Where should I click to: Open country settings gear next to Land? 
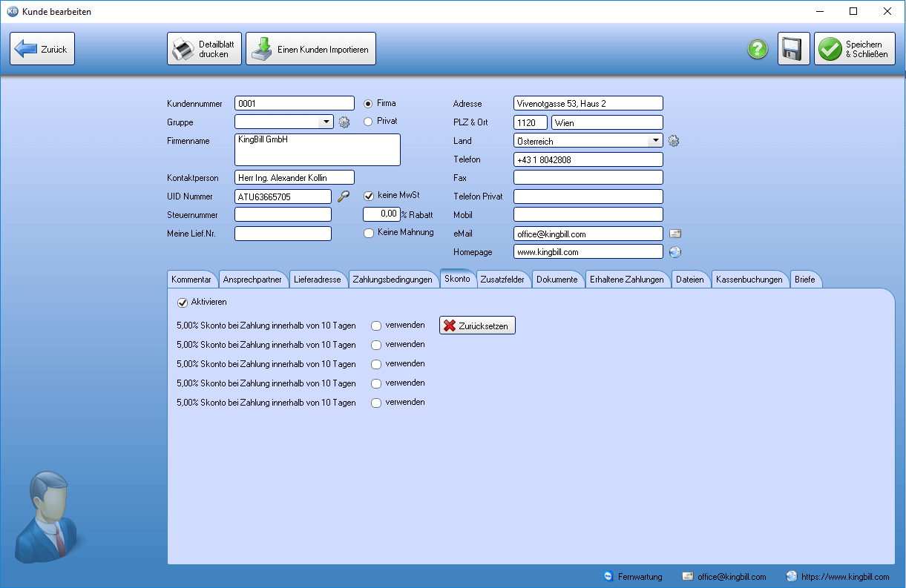pyautogui.click(x=674, y=141)
